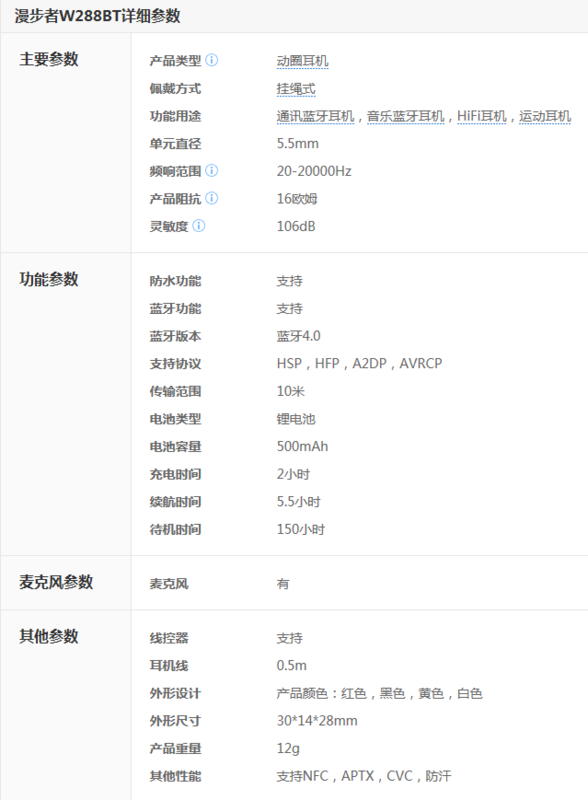
Task: Click the 150小时 value
Action: pos(301,529)
